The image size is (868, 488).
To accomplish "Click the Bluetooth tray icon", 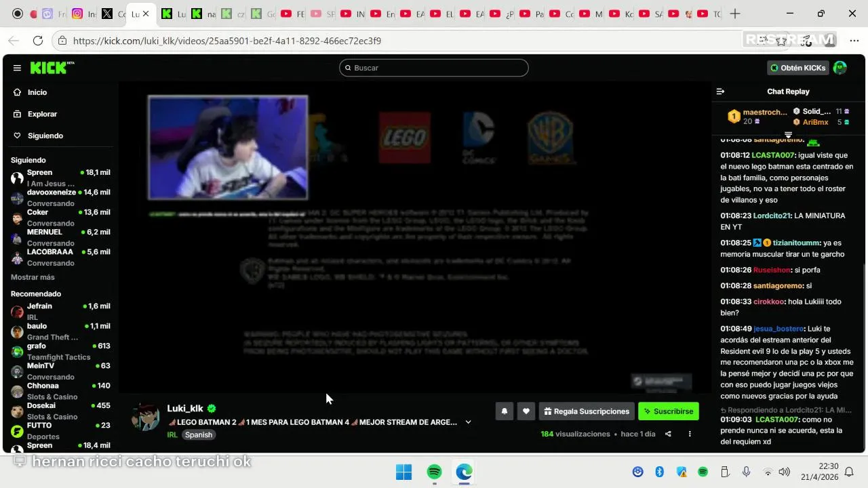I will [x=659, y=472].
